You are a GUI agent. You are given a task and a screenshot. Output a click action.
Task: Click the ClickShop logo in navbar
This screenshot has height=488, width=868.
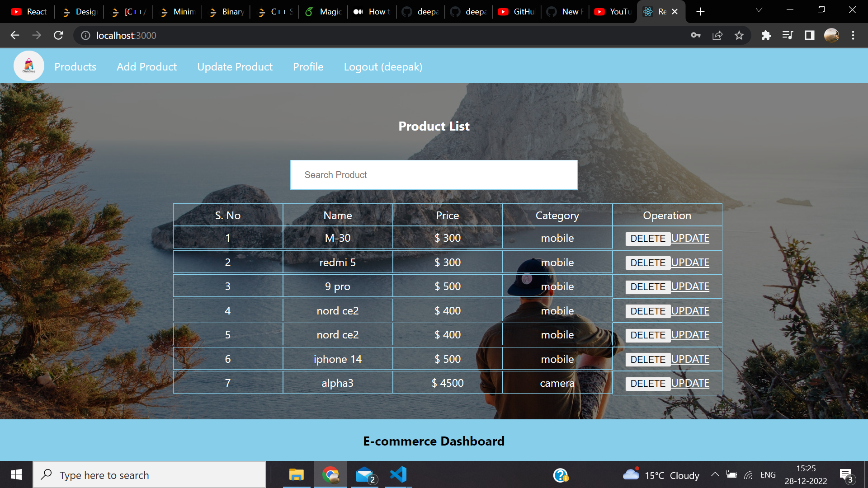pyautogui.click(x=29, y=66)
